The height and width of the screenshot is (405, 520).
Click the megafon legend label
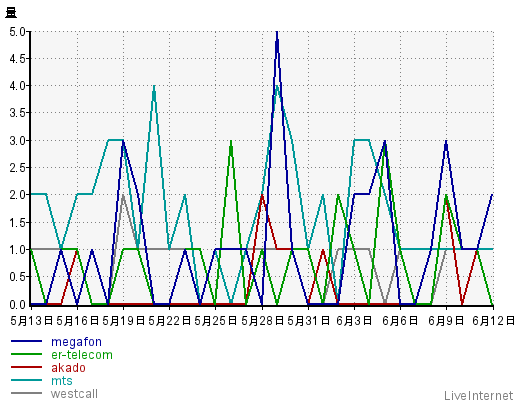(x=76, y=342)
